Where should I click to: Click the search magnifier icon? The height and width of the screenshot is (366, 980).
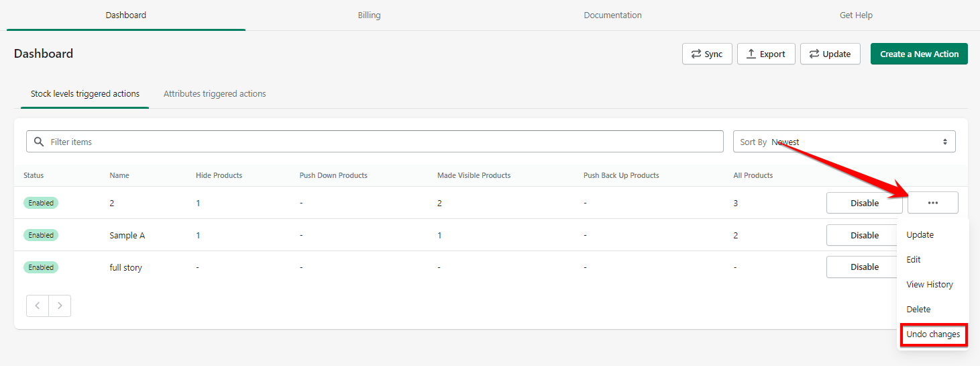[x=39, y=142]
